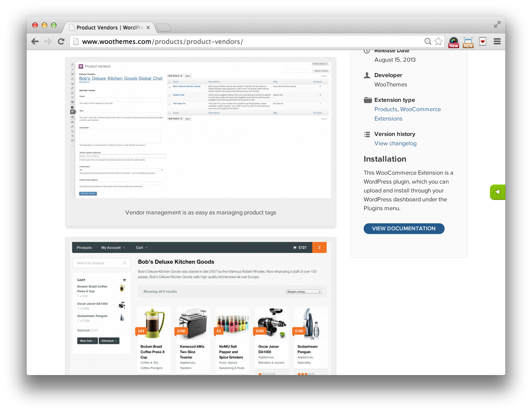Click the bottom Apply button in vendor table

coord(187,119)
